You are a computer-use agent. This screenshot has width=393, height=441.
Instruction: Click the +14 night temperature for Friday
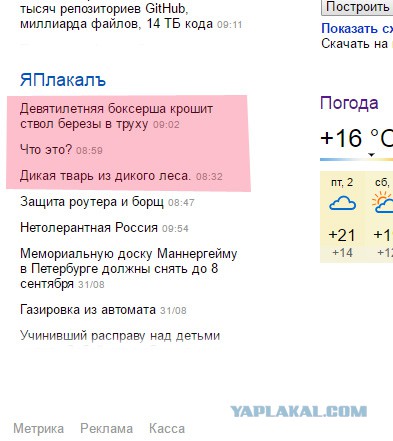click(x=342, y=253)
